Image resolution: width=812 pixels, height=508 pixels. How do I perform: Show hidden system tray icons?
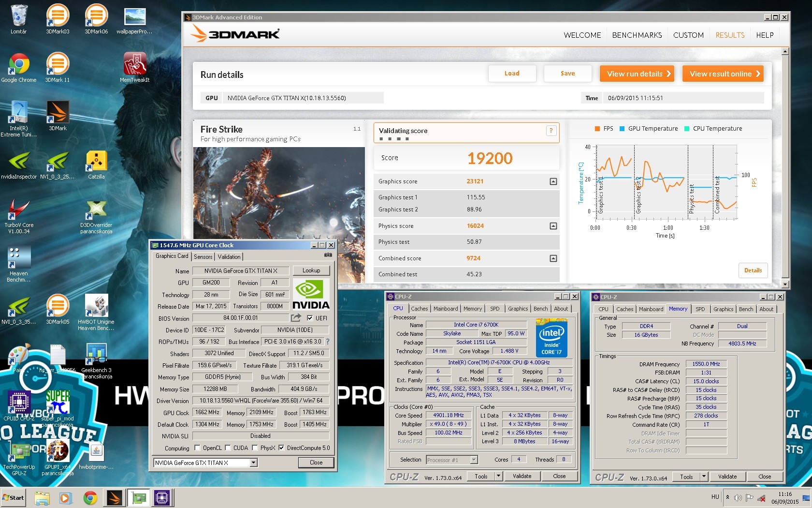pyautogui.click(x=727, y=497)
